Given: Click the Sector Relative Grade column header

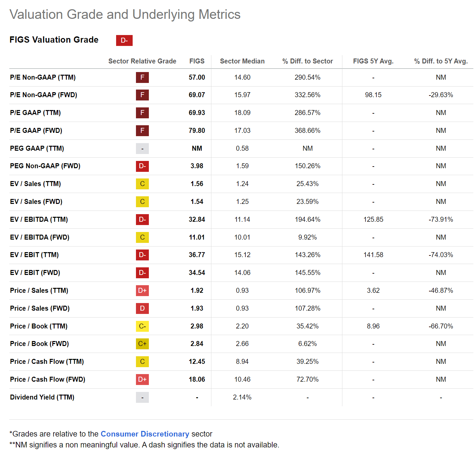Looking at the screenshot, I should [x=142, y=61].
